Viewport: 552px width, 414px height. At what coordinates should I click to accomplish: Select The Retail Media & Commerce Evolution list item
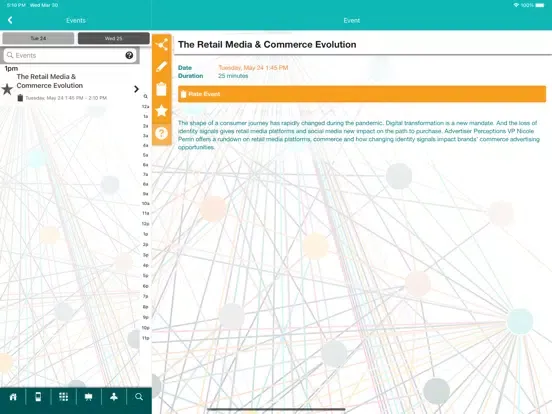70,87
